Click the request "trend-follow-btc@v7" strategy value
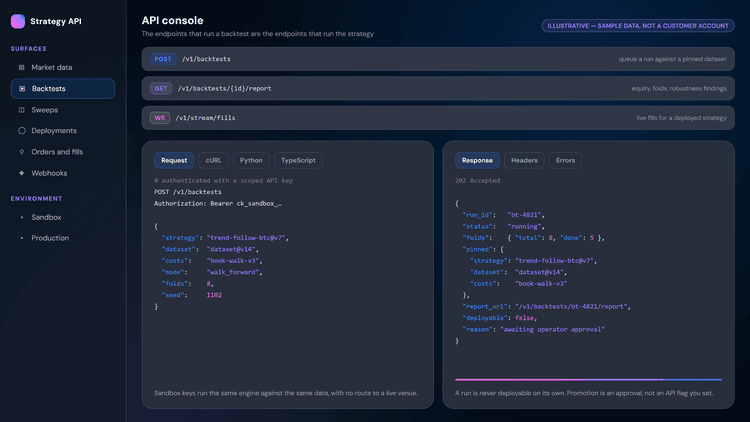750x422 pixels. [246, 238]
